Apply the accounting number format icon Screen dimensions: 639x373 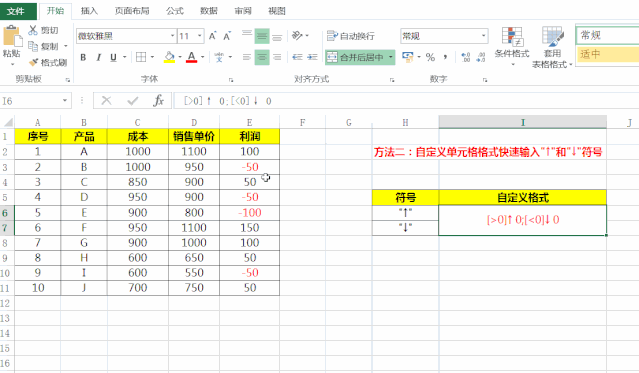point(407,57)
